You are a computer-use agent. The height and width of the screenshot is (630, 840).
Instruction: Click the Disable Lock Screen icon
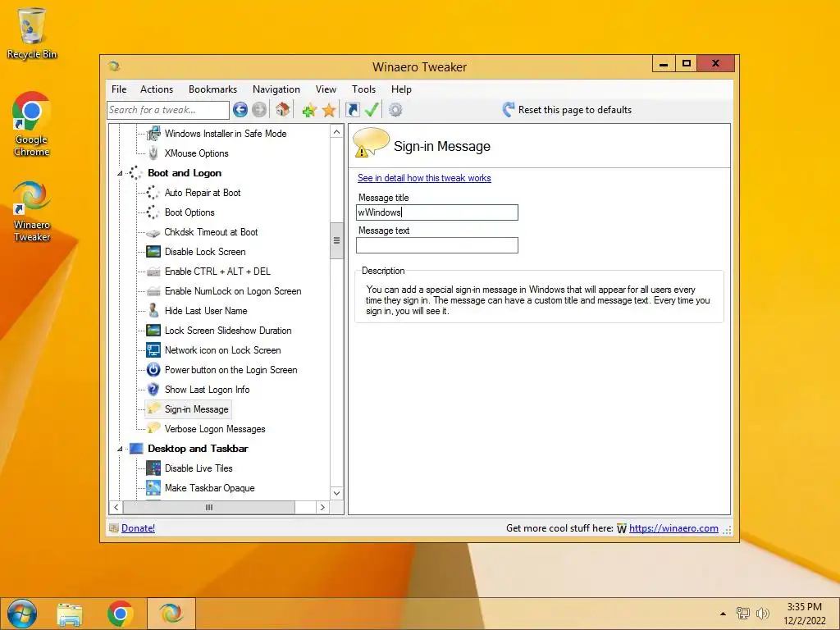pyautogui.click(x=153, y=252)
